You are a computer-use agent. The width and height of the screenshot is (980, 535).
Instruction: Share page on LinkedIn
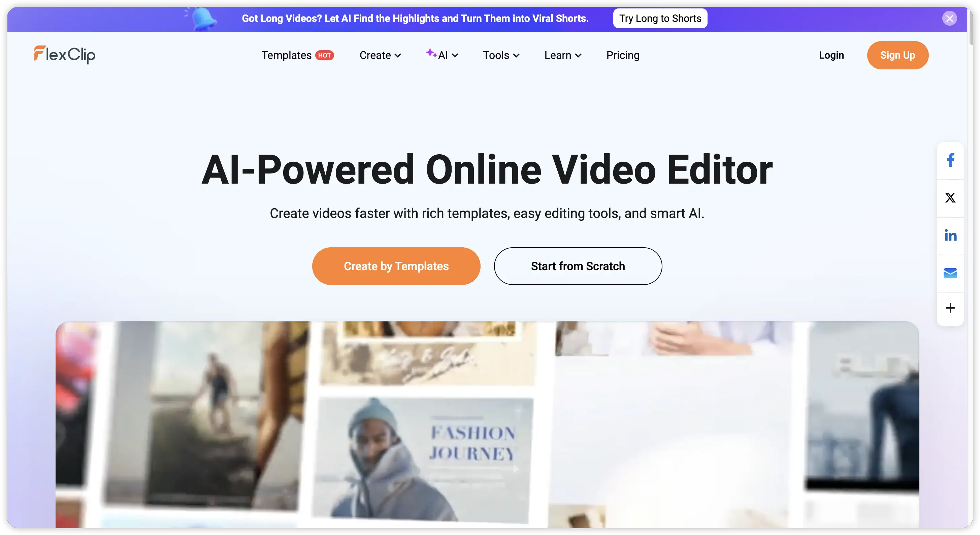(950, 235)
